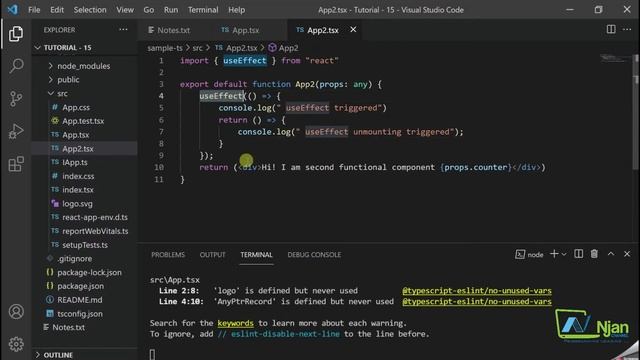Switch to the Notes.txt editor tab

(x=173, y=30)
